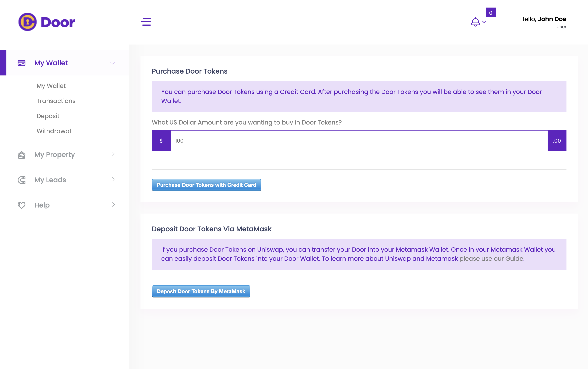This screenshot has width=588, height=369.
Task: Expand the My Leads chevron
Action: (x=113, y=179)
